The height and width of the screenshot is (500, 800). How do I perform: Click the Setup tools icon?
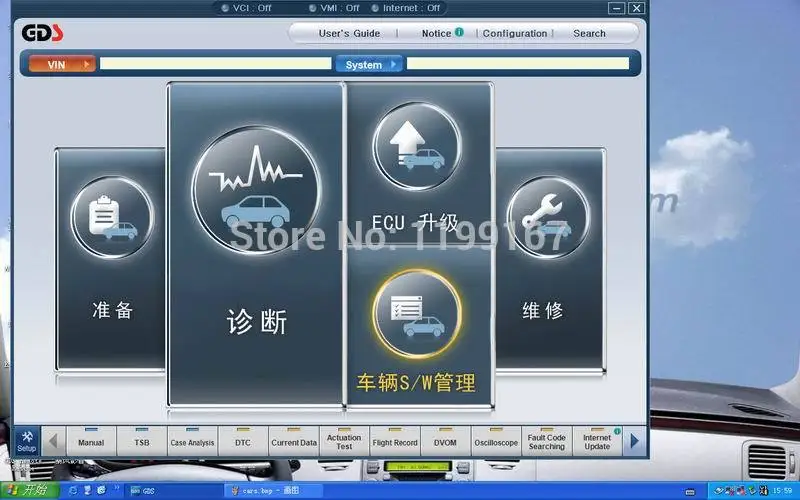point(27,441)
